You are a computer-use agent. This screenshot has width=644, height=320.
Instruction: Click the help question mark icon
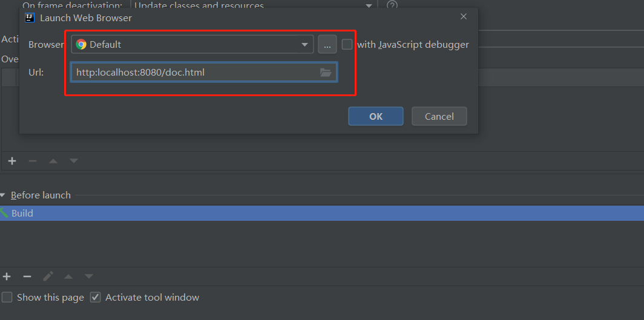[392, 5]
